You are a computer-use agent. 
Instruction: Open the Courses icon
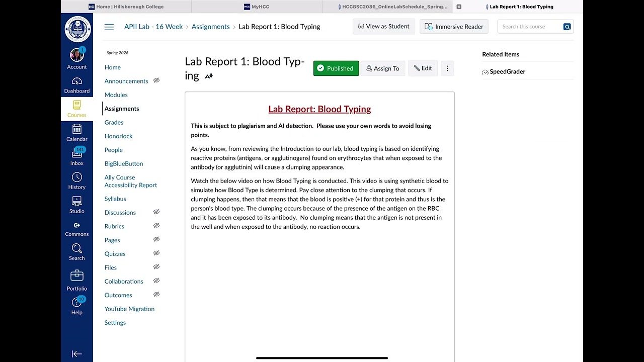(76, 105)
